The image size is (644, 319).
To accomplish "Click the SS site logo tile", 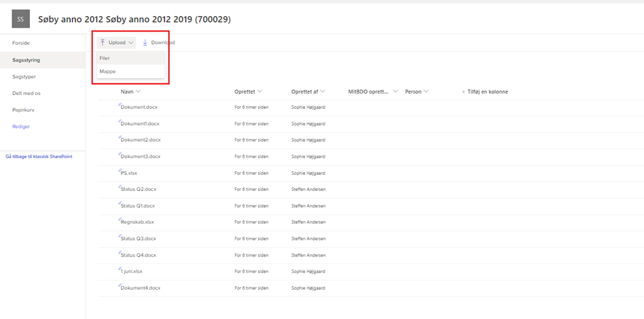I will tap(20, 19).
